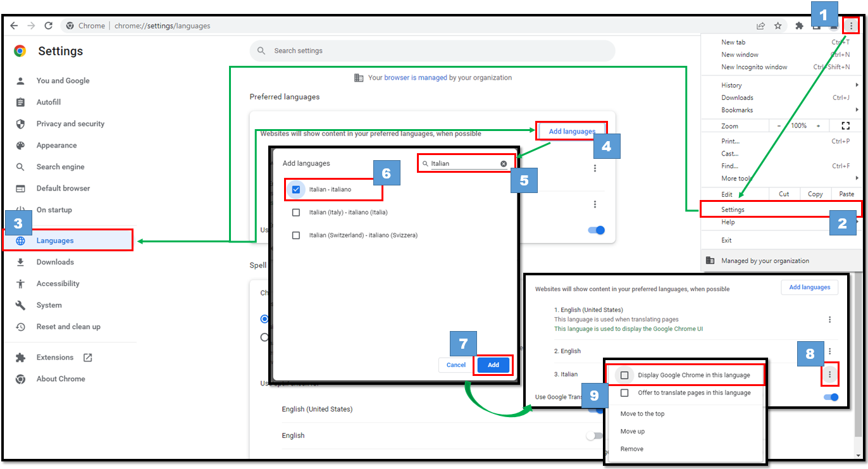Click the share icon in the toolbar
This screenshot has width=868, height=469.
[x=760, y=25]
